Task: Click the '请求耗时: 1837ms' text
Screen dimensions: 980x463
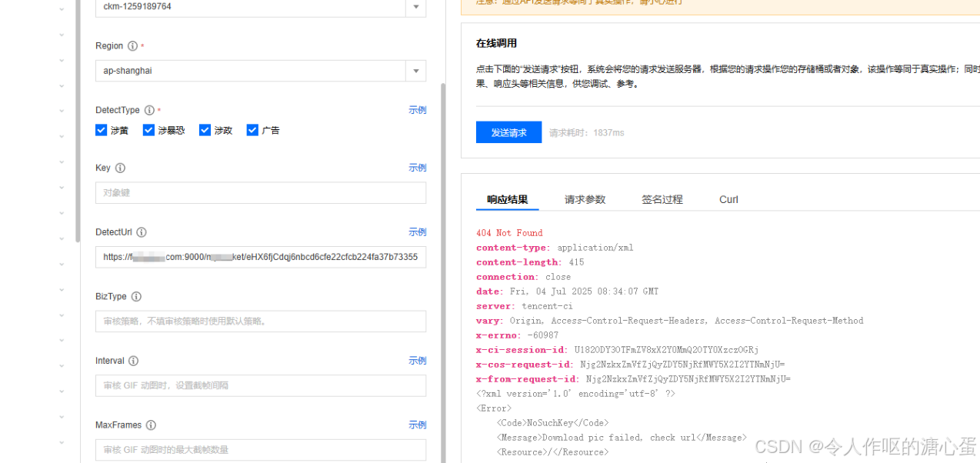Action: 587,133
